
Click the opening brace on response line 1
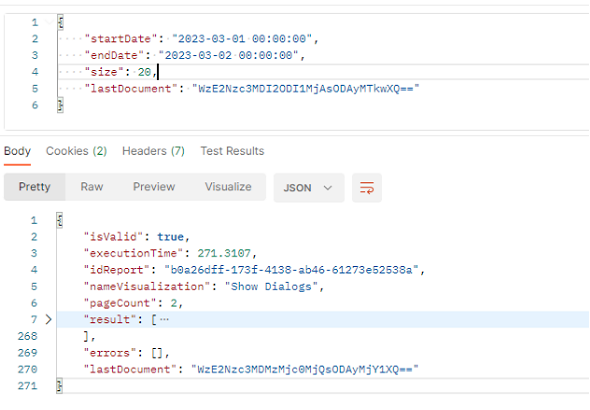pos(59,220)
